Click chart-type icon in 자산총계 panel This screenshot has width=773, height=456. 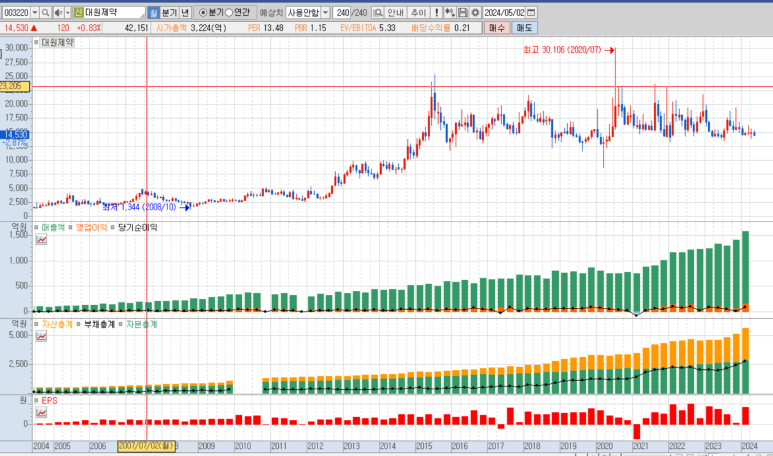pos(41,336)
